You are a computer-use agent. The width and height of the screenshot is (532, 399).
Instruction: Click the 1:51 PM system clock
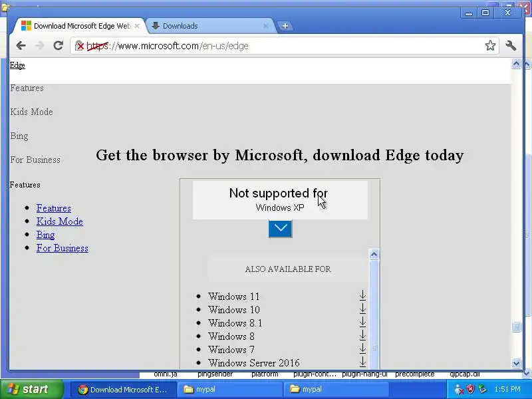coord(507,389)
